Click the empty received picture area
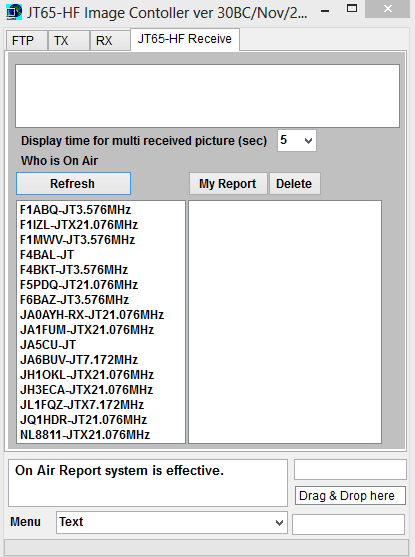This screenshot has width=415, height=557. pos(208,96)
